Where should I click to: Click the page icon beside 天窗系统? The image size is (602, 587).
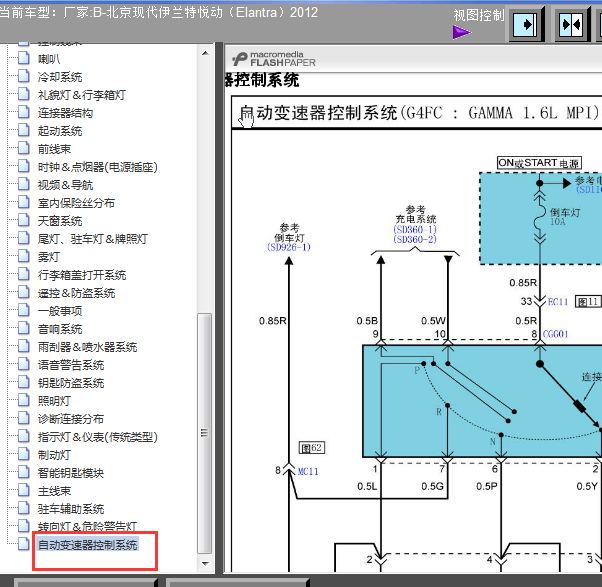click(24, 220)
